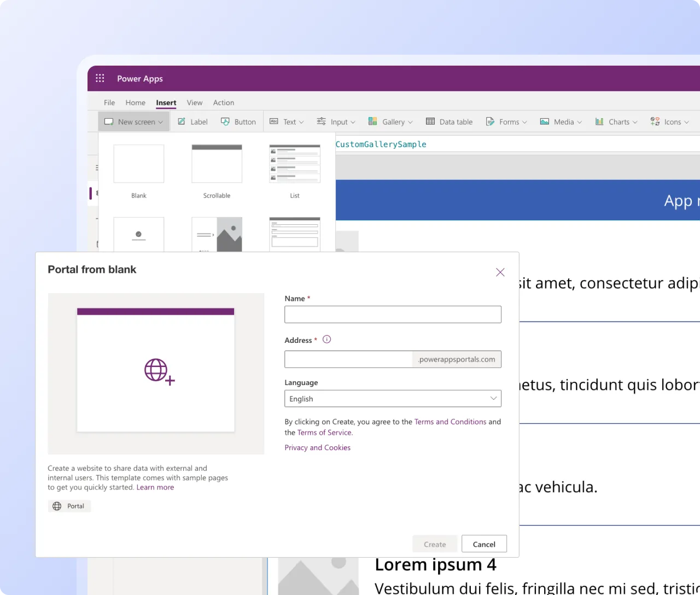Open Privacy and Cookies
The image size is (700, 595).
point(317,447)
